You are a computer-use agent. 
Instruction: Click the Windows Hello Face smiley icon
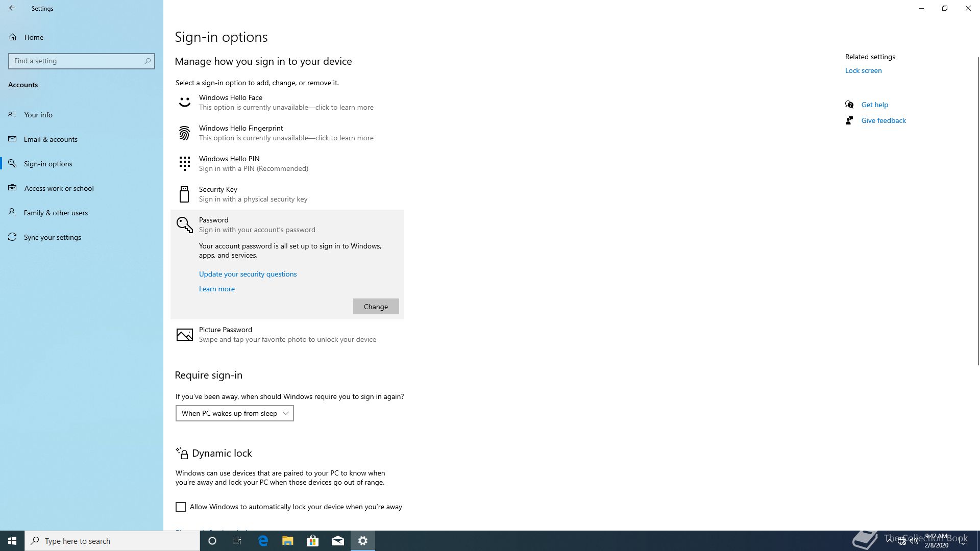point(184,102)
